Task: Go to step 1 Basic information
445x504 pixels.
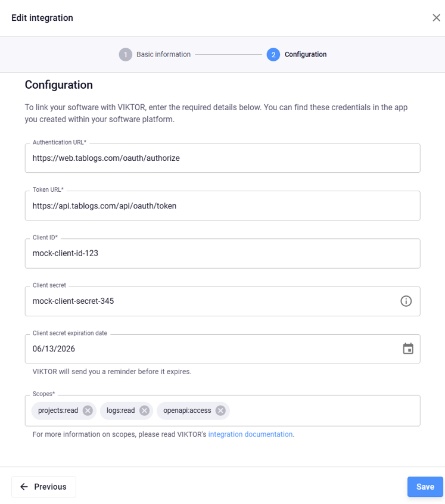Action: click(x=155, y=54)
